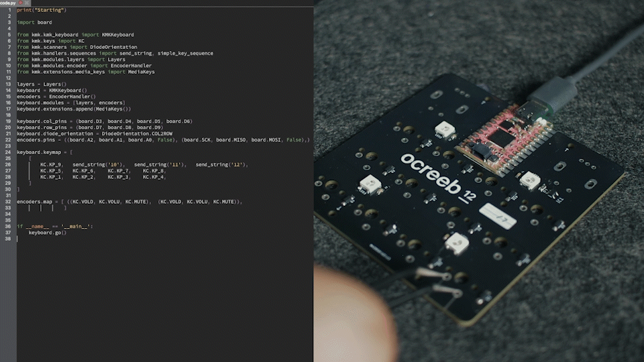
Task: Click send_string('11') in the keymap
Action: click(x=159, y=165)
